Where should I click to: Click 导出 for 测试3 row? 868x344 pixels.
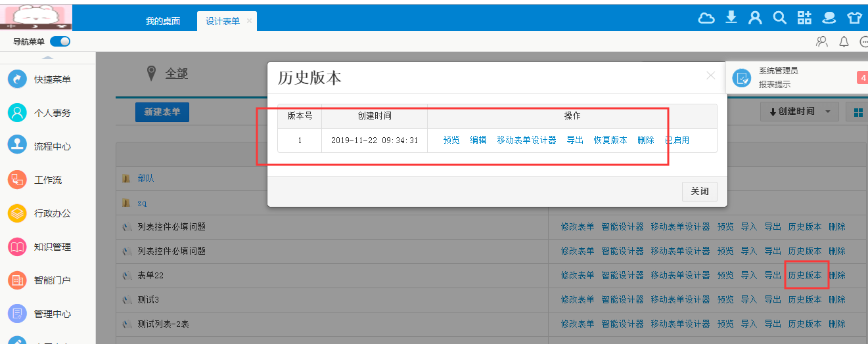tap(773, 299)
